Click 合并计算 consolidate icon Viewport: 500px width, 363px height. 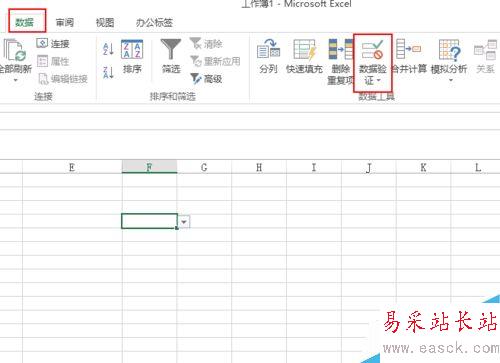[x=409, y=49]
